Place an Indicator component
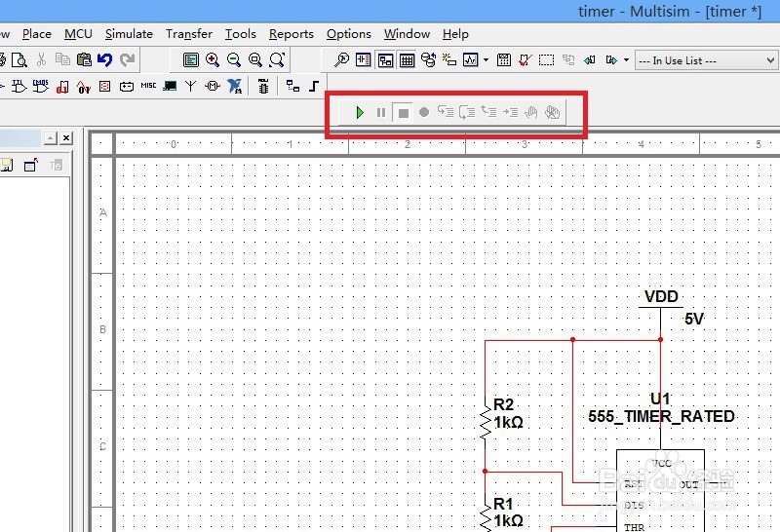 click(x=105, y=87)
